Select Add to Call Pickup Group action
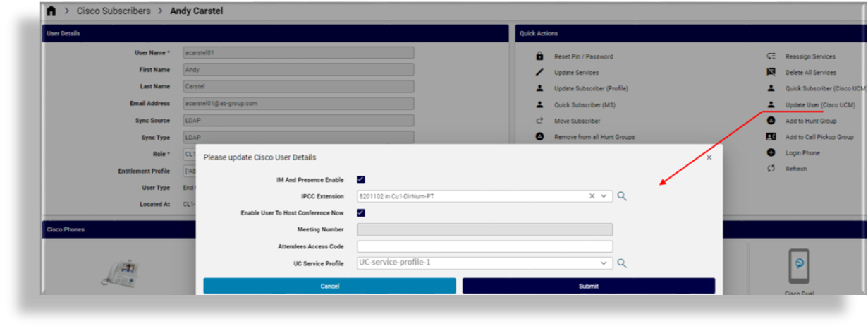 coord(819,137)
